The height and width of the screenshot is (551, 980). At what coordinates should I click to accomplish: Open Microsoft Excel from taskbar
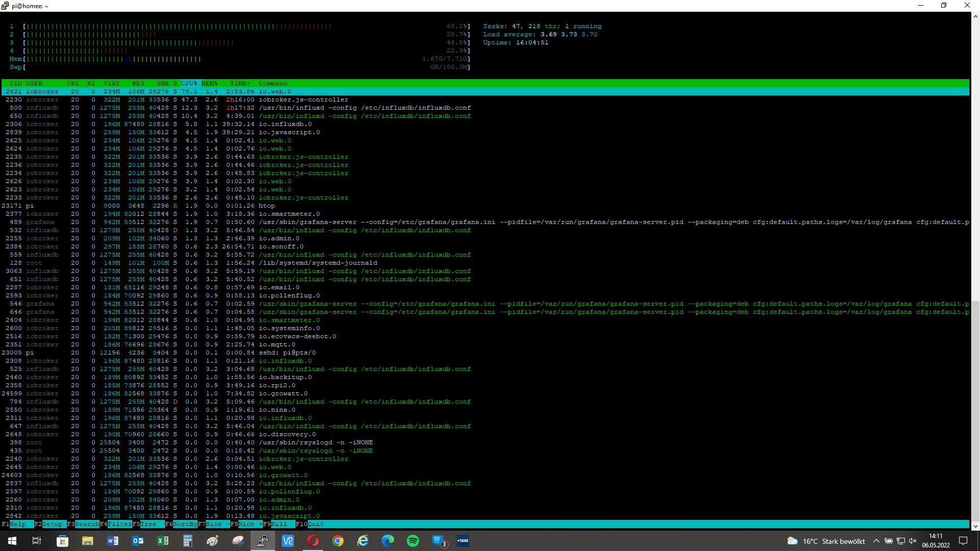tap(162, 541)
